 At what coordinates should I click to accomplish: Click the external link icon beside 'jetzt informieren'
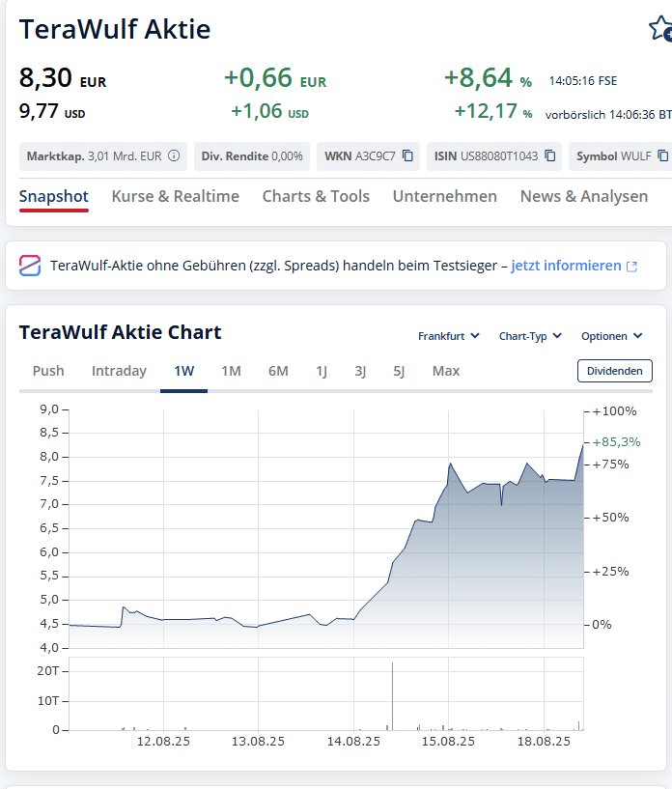[x=632, y=267]
